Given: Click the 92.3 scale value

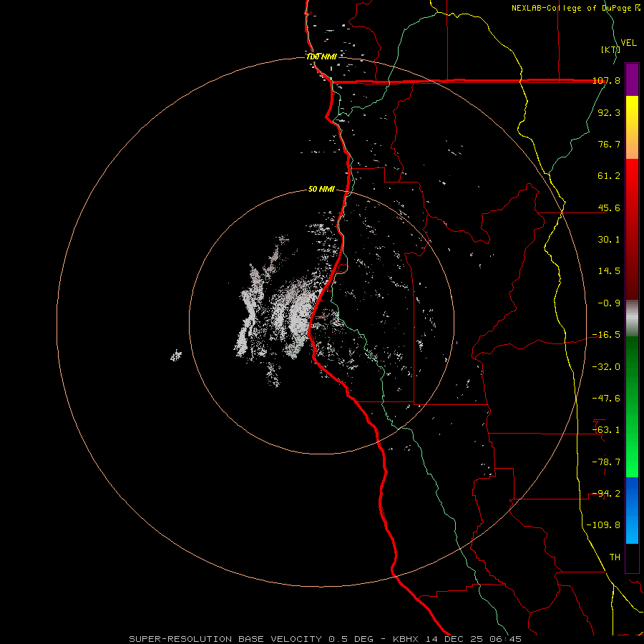Looking at the screenshot, I should coord(609,112).
